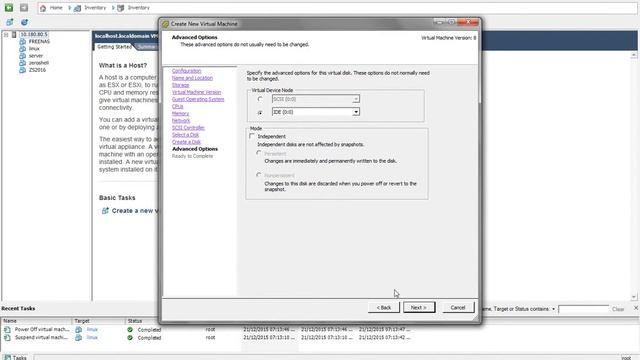Choose the Nonpersistent mode radio button

pyautogui.click(x=259, y=175)
